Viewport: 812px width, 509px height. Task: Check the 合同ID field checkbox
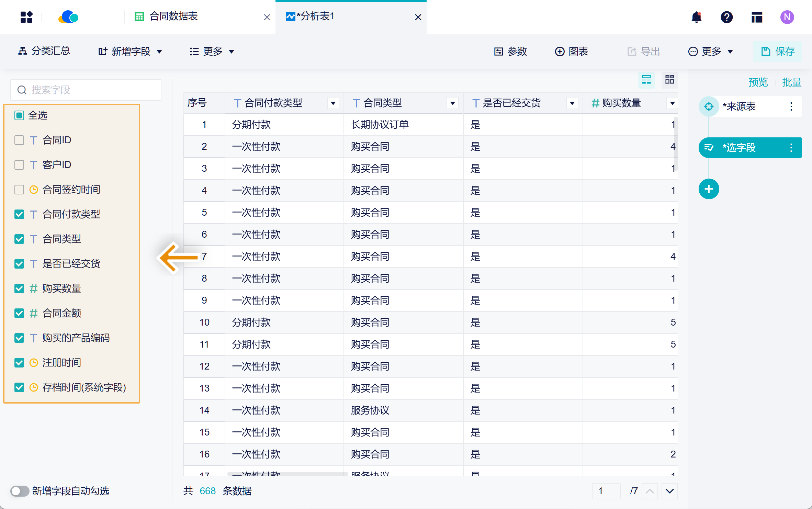click(x=19, y=140)
